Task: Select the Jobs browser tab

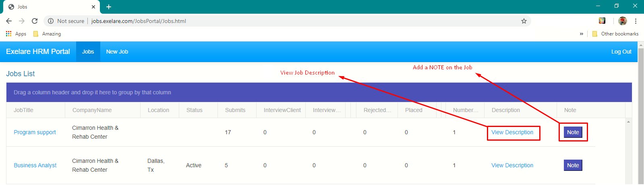Action: [51, 7]
